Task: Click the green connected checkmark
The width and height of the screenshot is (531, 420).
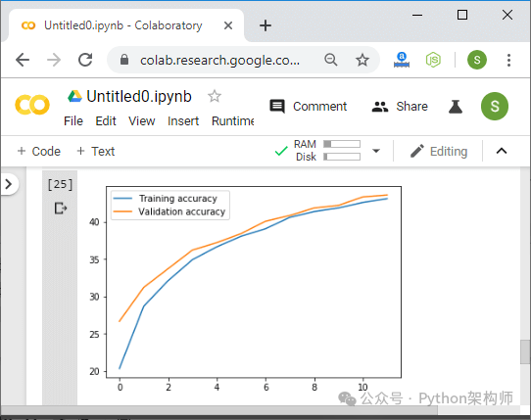Action: click(281, 151)
